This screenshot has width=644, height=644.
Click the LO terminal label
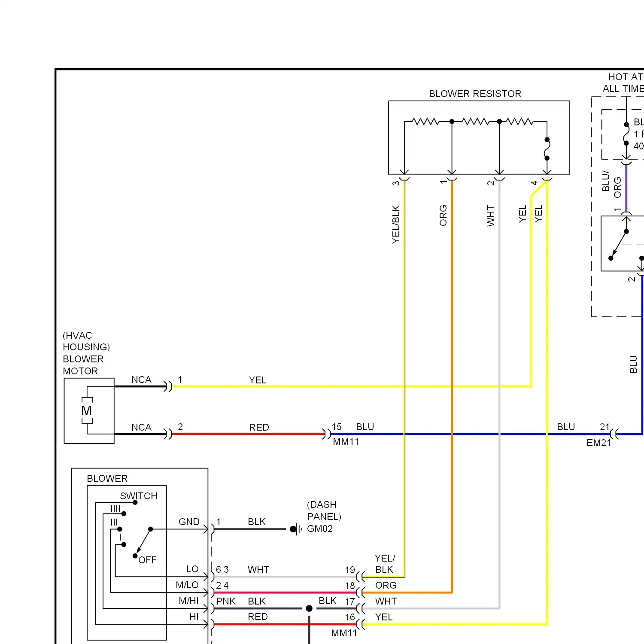pyautogui.click(x=192, y=569)
